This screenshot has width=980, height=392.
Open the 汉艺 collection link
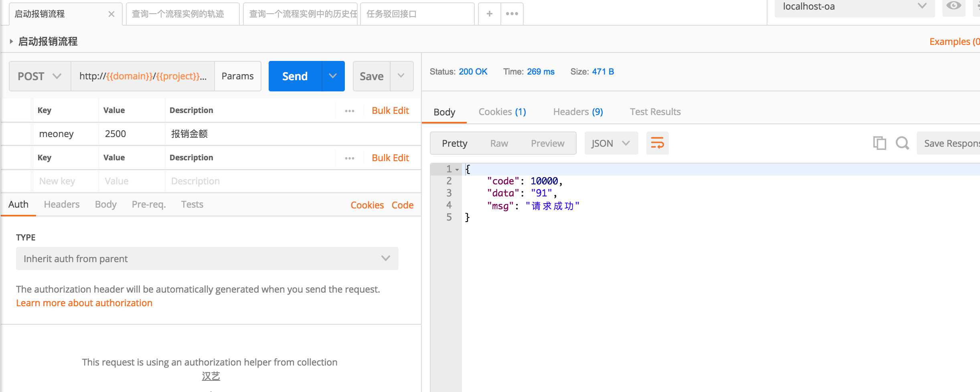[211, 376]
